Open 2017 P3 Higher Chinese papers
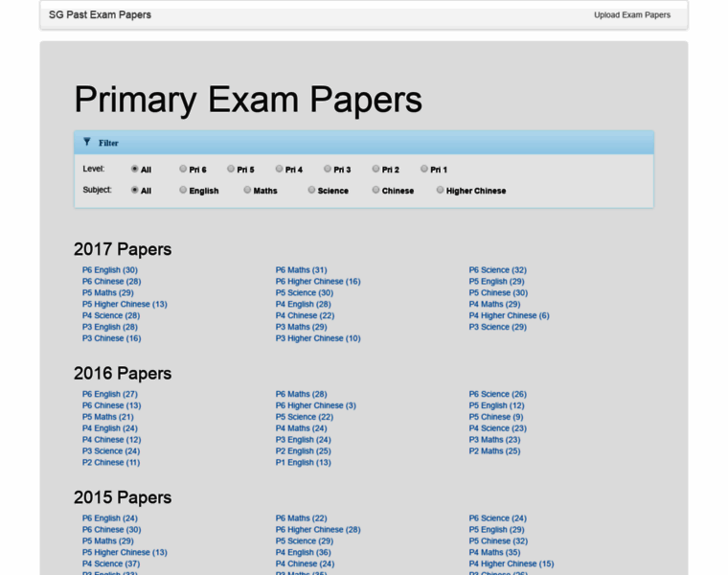 pyautogui.click(x=318, y=338)
